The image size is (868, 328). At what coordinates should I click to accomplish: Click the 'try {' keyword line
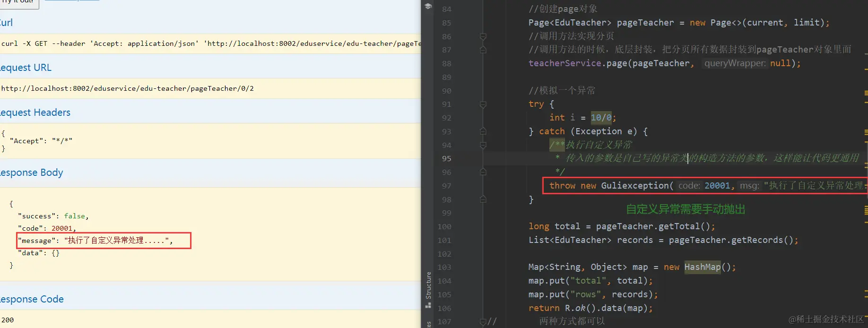541,104
